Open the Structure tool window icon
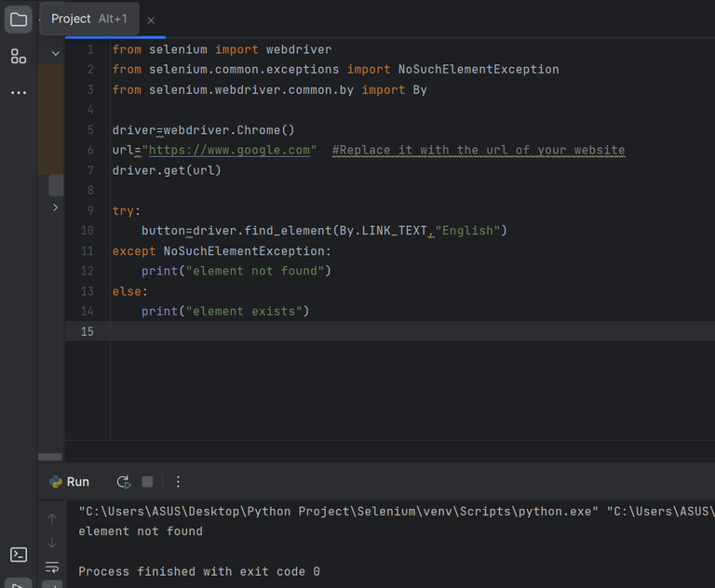715x588 pixels. tap(19, 57)
